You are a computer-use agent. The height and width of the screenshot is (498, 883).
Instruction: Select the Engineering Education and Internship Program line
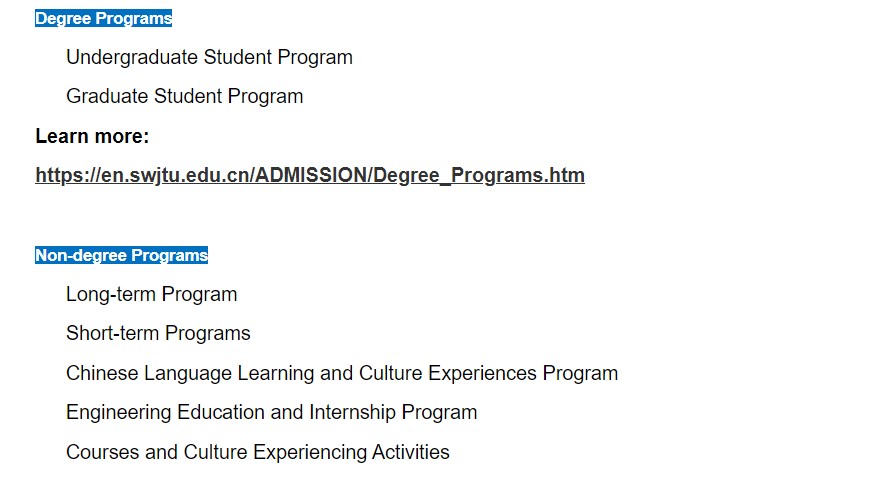271,412
